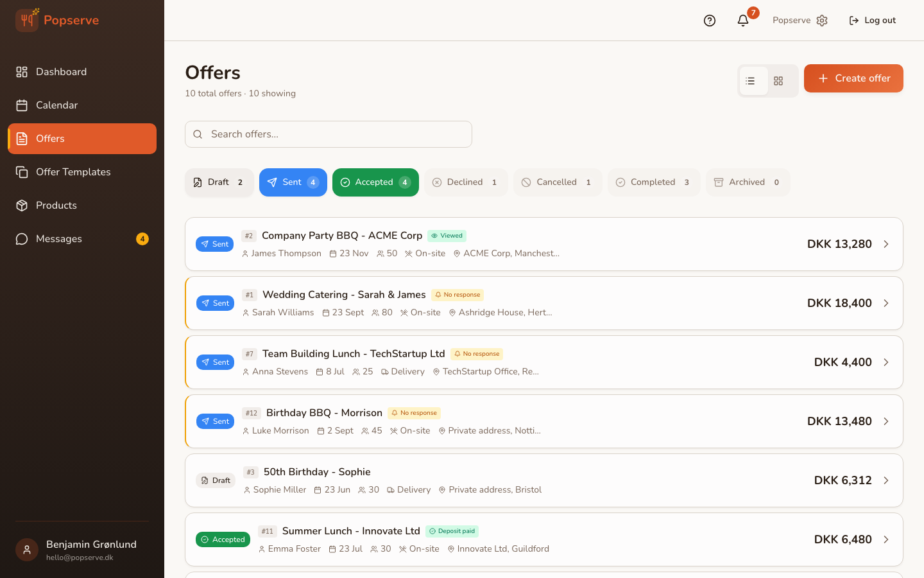
Task: Toggle the Sent status filter off
Action: click(x=293, y=182)
